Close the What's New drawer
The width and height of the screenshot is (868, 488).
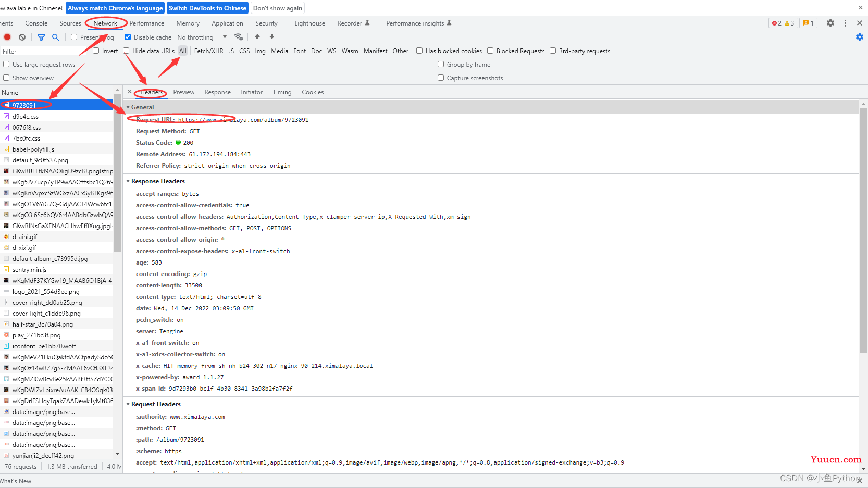point(860,481)
